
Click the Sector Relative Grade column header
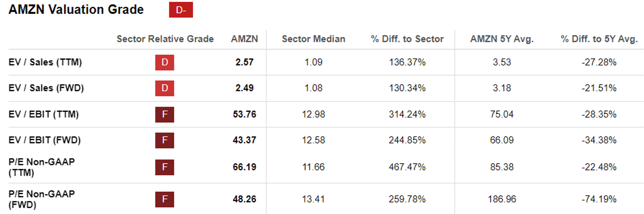coord(165,39)
